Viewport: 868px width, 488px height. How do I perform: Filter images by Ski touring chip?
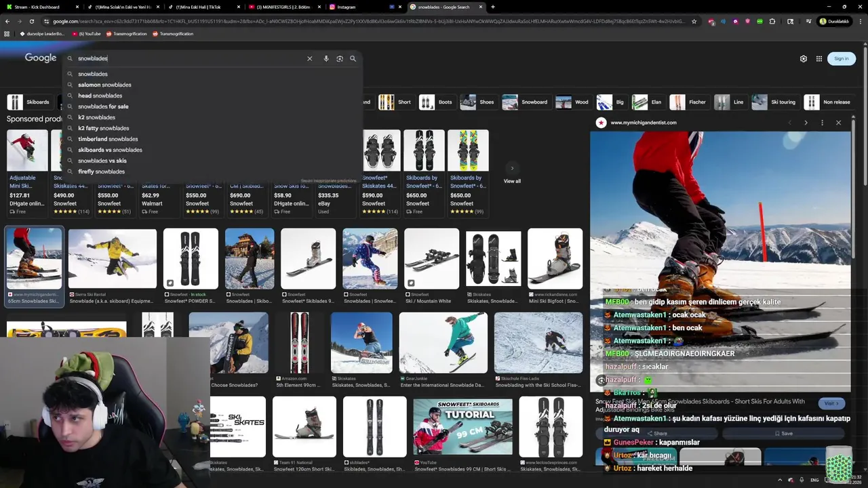tap(774, 102)
